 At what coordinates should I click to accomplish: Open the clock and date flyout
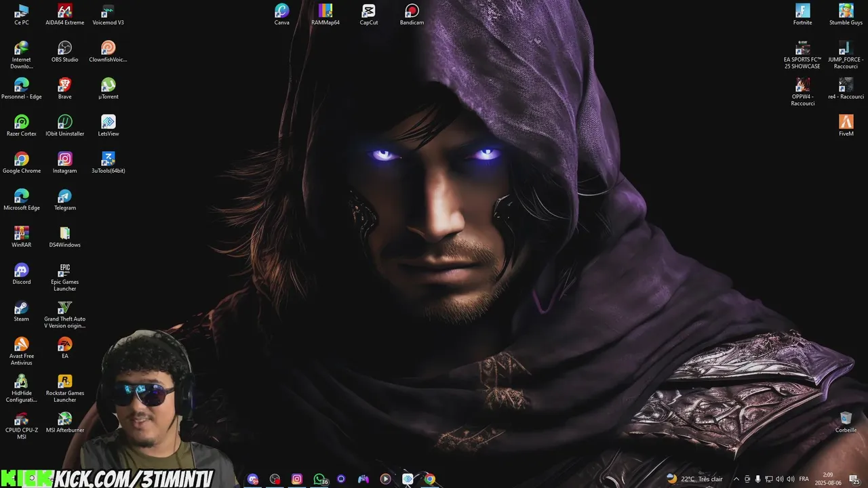[828, 479]
